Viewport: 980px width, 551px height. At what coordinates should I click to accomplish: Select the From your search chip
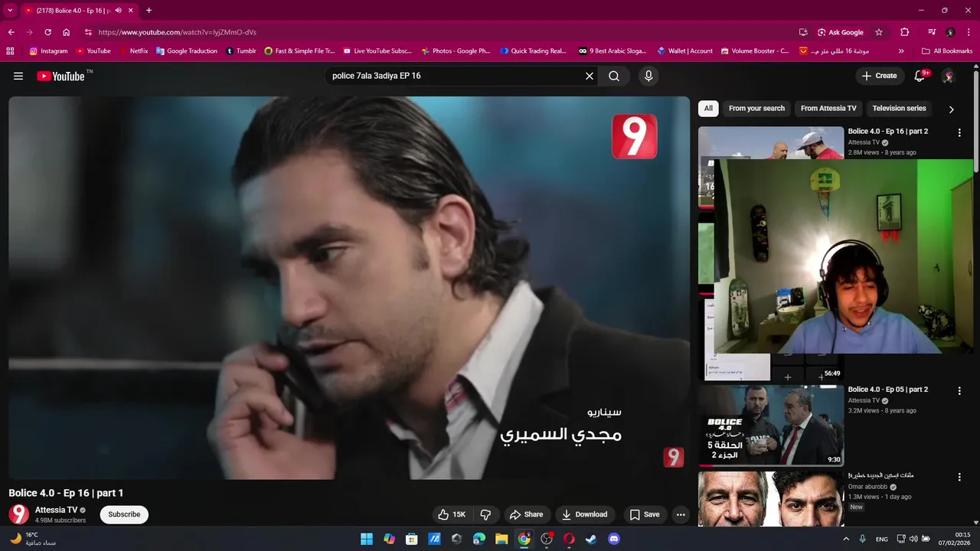(x=756, y=108)
